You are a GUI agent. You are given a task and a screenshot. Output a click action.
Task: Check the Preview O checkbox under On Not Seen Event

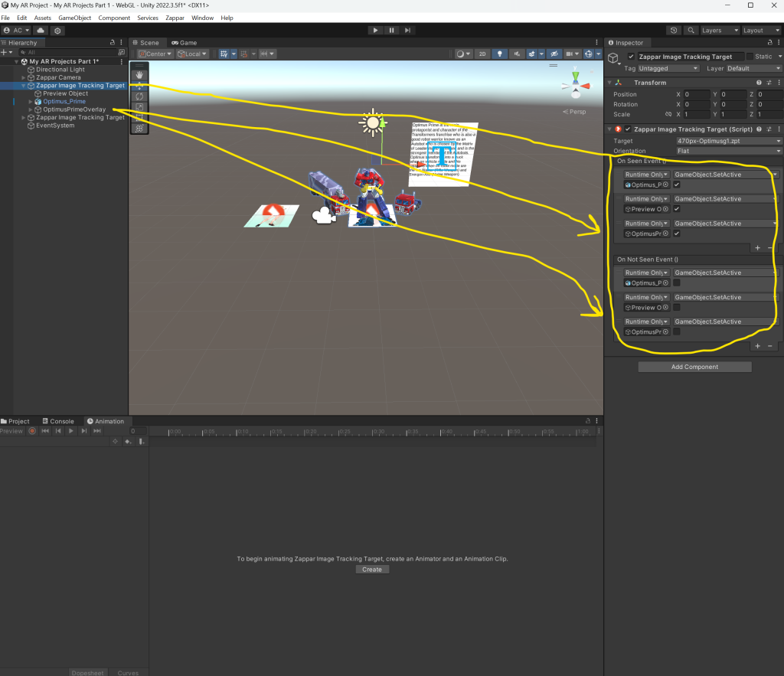point(677,308)
